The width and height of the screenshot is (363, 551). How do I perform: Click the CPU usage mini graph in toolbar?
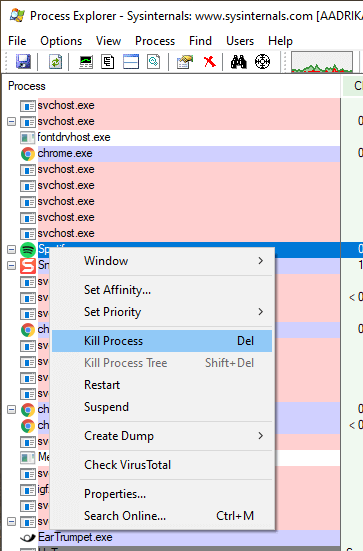point(322,62)
